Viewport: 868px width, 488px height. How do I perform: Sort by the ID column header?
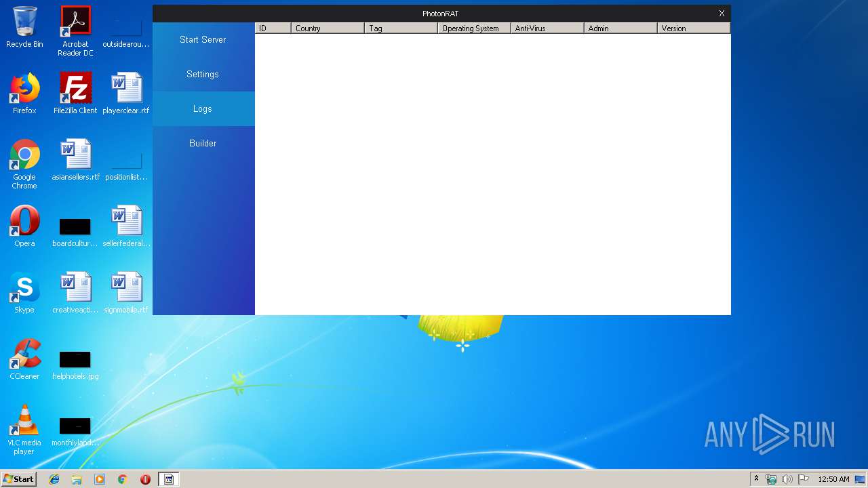click(x=273, y=28)
